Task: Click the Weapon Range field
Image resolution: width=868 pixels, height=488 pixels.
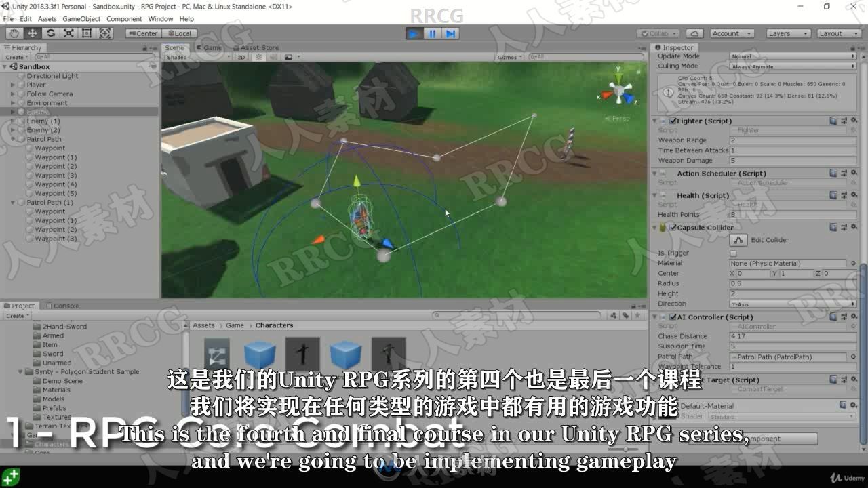Action: 793,140
